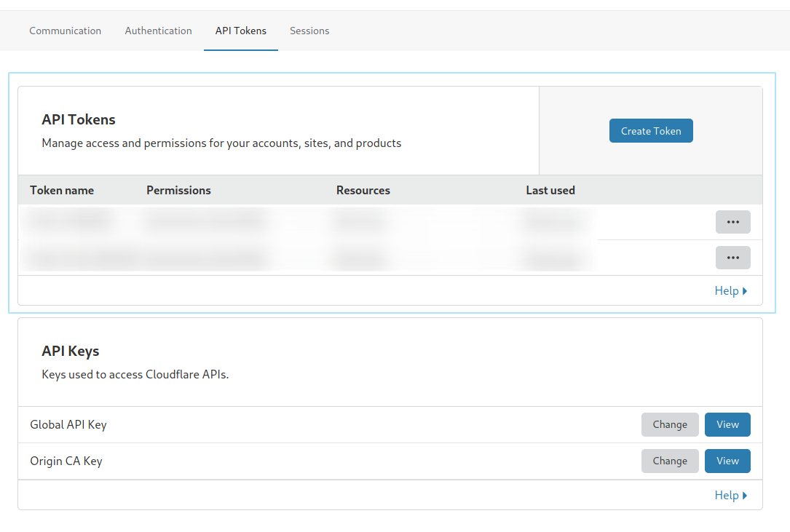The image size is (790, 532).
Task: Open the Help link in the API Tokens panel
Action: [x=730, y=290]
